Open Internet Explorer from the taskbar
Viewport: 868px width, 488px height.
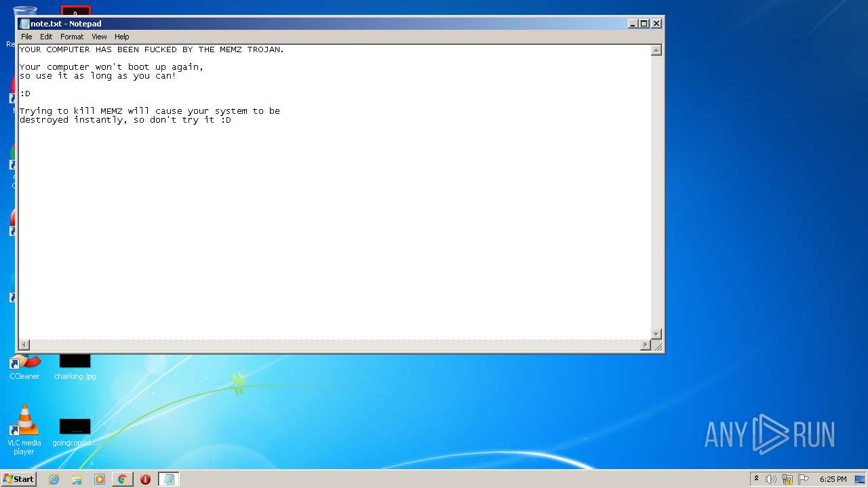pyautogui.click(x=54, y=479)
